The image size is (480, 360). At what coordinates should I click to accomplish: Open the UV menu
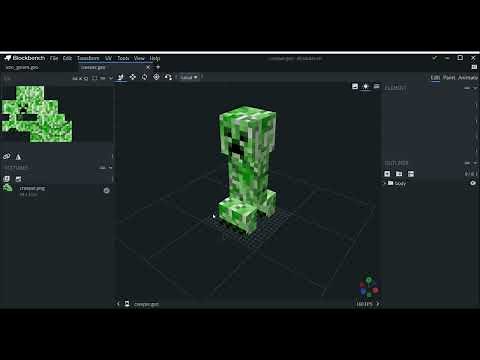[x=108, y=58]
